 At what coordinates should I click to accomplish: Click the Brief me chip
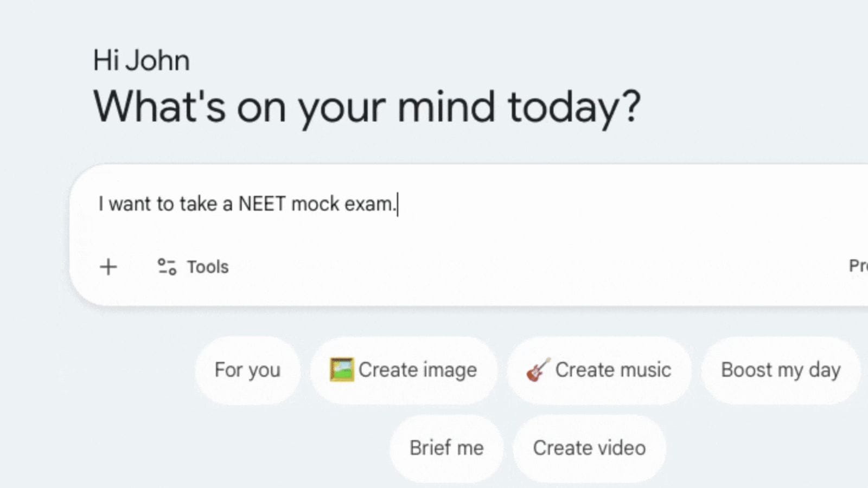pos(446,448)
